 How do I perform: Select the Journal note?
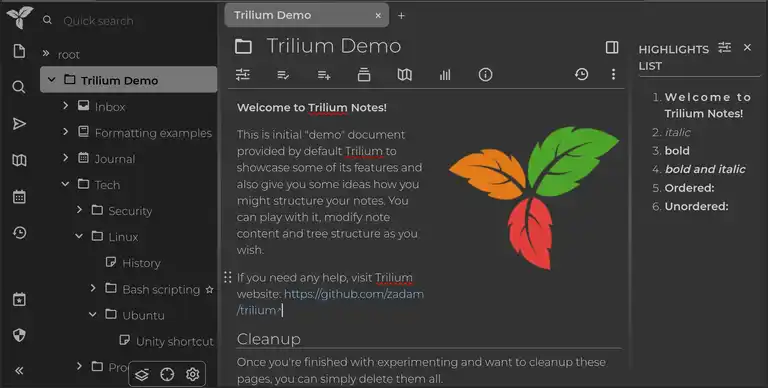pyautogui.click(x=115, y=159)
